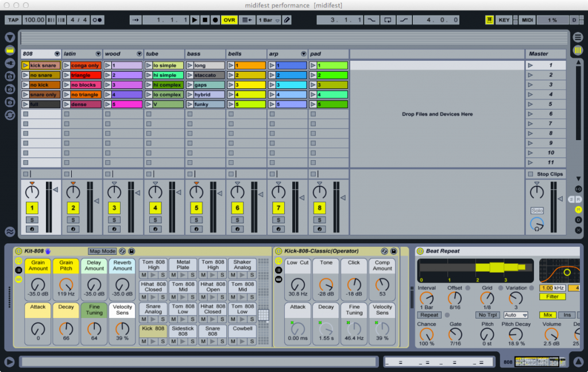Toggle the No Trpl button
Image resolution: width=588 pixels, height=372 pixels.
tap(488, 315)
